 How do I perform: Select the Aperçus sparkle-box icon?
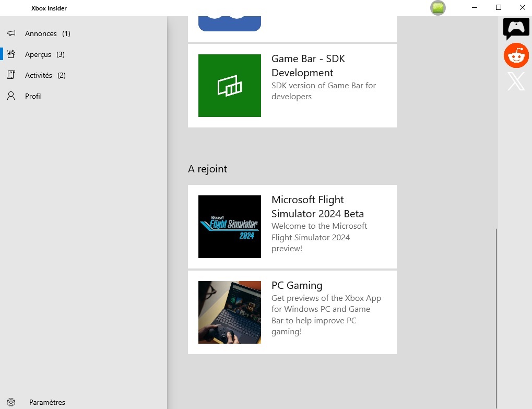coord(11,54)
